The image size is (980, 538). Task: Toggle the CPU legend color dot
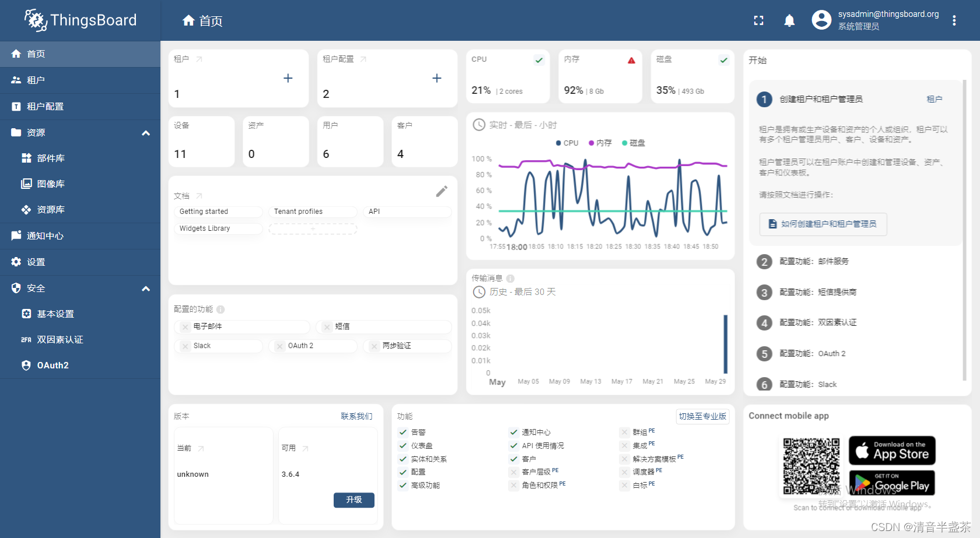pyautogui.click(x=558, y=143)
